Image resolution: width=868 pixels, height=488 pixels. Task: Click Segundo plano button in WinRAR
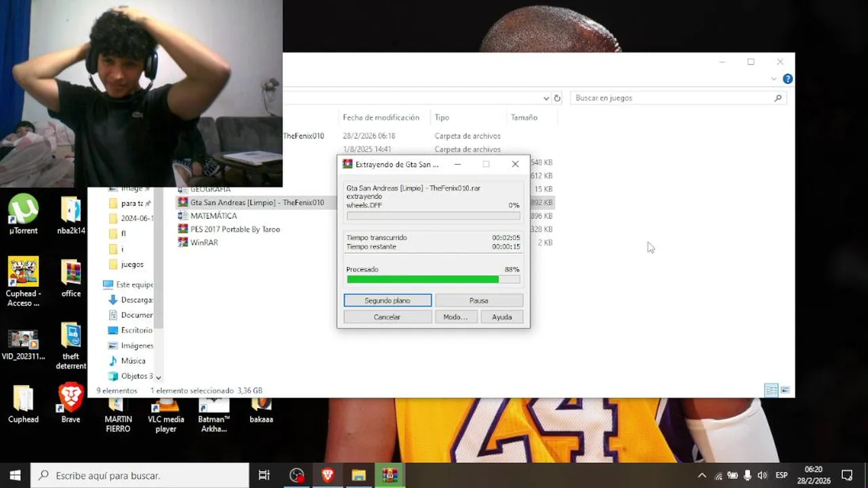click(388, 300)
